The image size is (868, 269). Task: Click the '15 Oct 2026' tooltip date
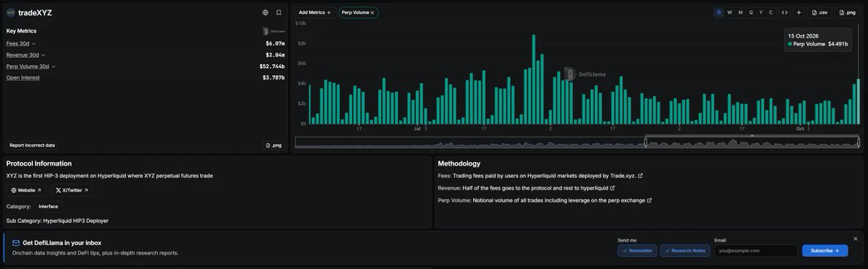[803, 35]
